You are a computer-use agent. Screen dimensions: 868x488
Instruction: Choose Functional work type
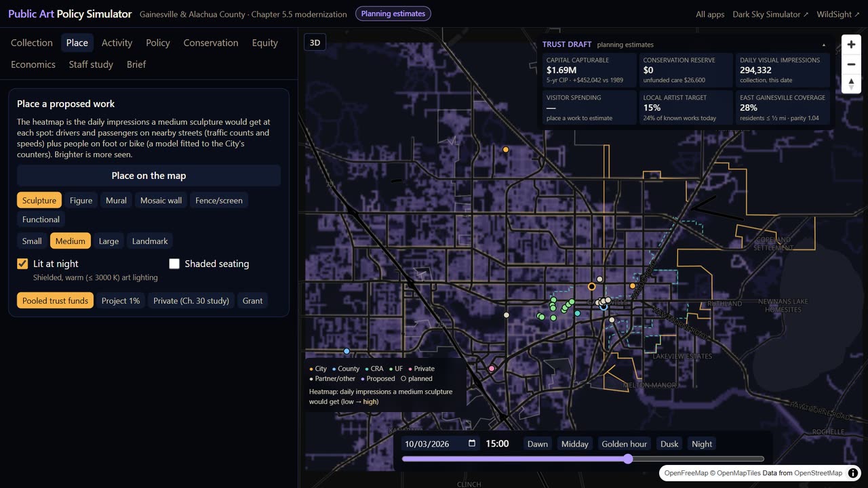pyautogui.click(x=41, y=220)
